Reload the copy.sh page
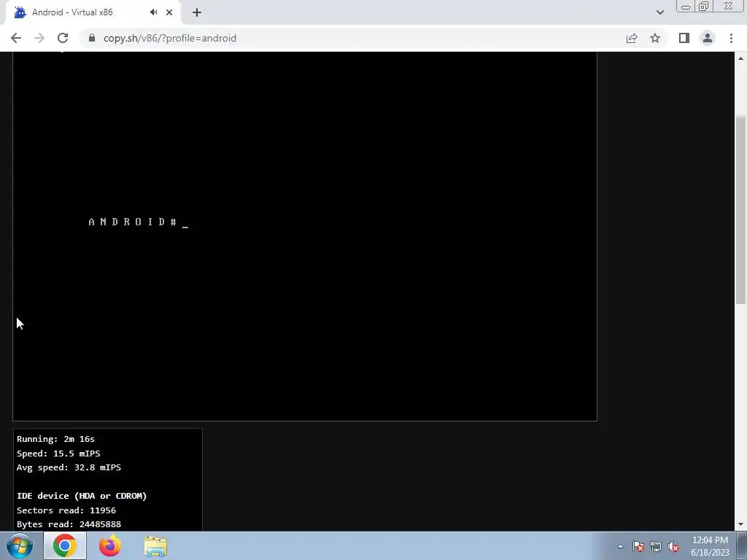Screen dimensions: 747x560 pyautogui.click(x=63, y=38)
